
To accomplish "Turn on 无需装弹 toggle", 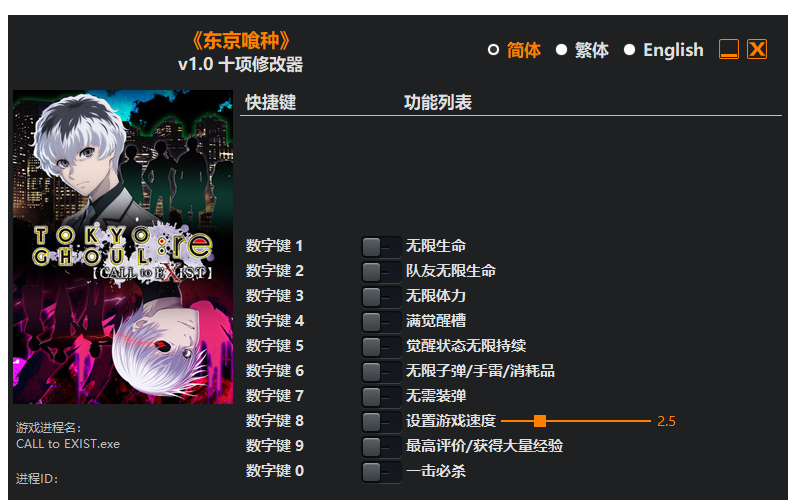I will pyautogui.click(x=382, y=397).
